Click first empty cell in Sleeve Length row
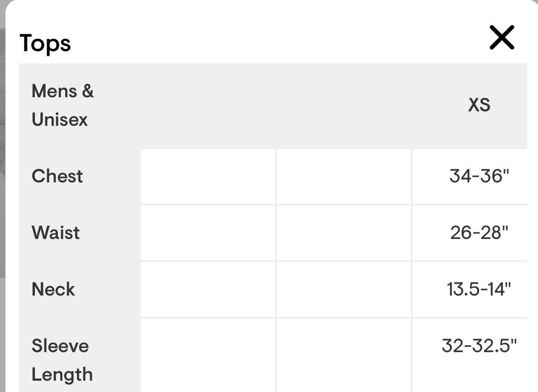The width and height of the screenshot is (538, 392). 208,355
